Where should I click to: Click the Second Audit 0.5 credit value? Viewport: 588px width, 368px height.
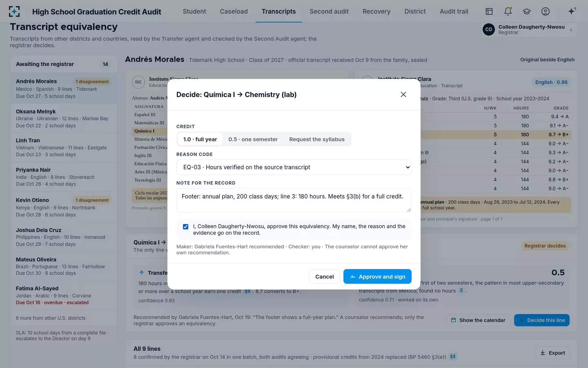click(558, 273)
